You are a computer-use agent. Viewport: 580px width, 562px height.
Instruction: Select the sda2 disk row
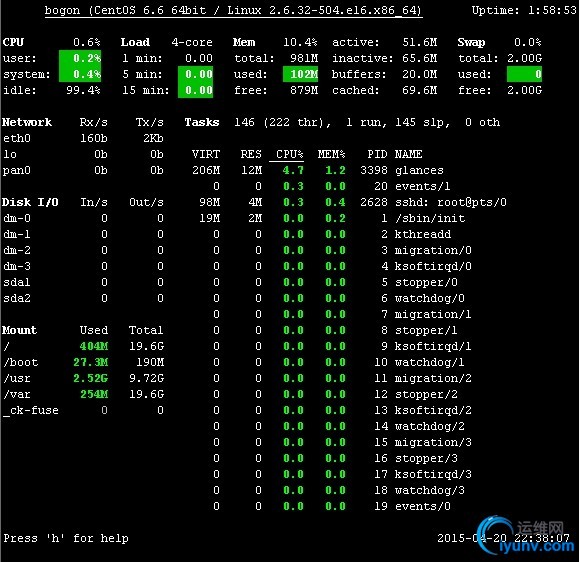point(83,298)
